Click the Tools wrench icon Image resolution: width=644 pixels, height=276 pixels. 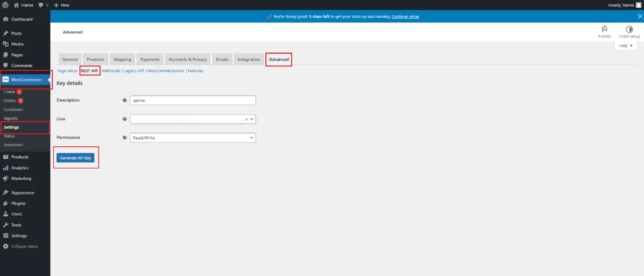click(x=6, y=225)
